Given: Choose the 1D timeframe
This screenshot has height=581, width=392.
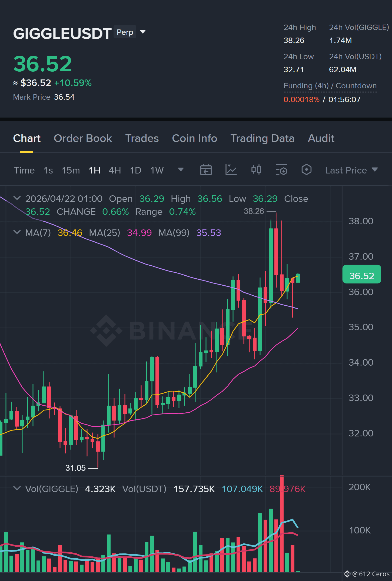Looking at the screenshot, I should pyautogui.click(x=135, y=170).
